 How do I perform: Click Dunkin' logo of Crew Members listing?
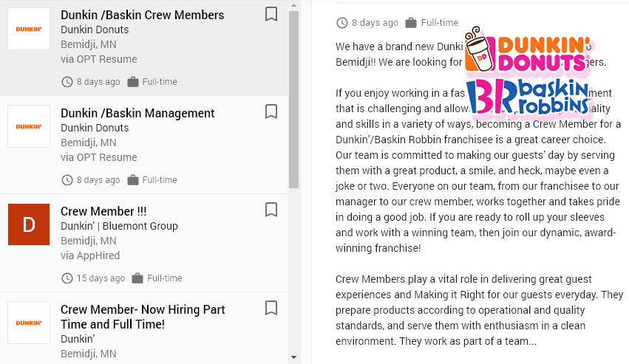point(29,29)
